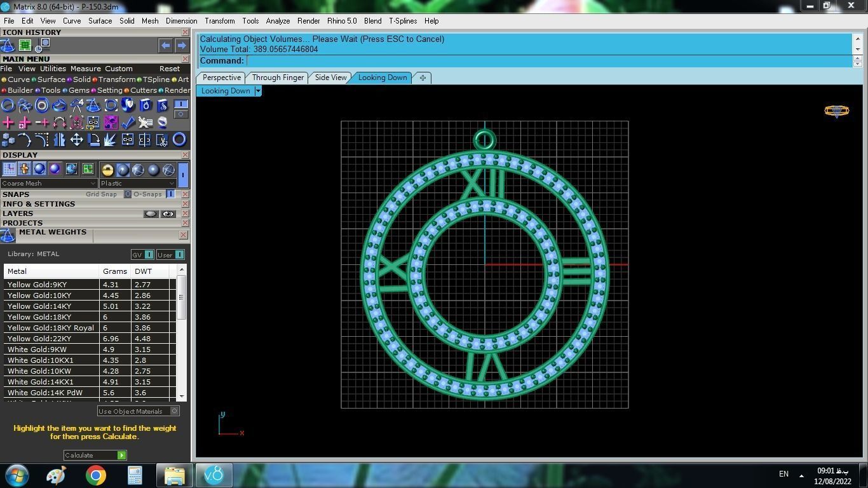Toggle Grid Snap on or off
Viewport: 868px width, 488px height.
click(128, 194)
